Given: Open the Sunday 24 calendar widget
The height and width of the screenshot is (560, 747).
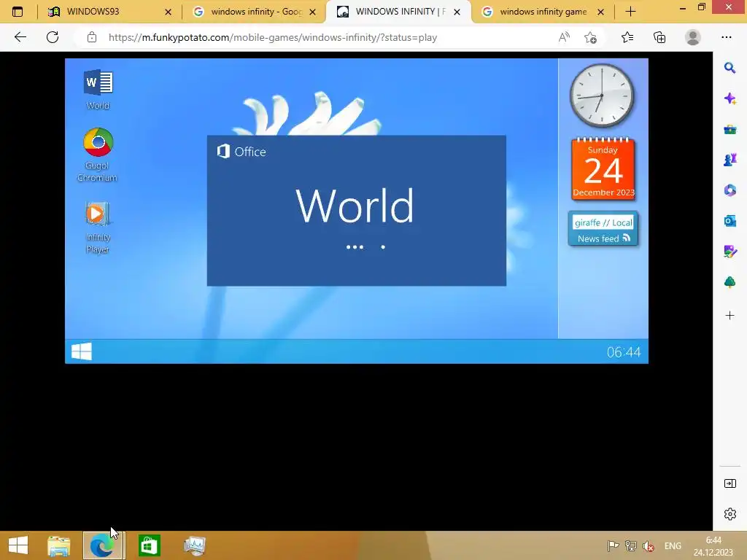Looking at the screenshot, I should click(603, 168).
